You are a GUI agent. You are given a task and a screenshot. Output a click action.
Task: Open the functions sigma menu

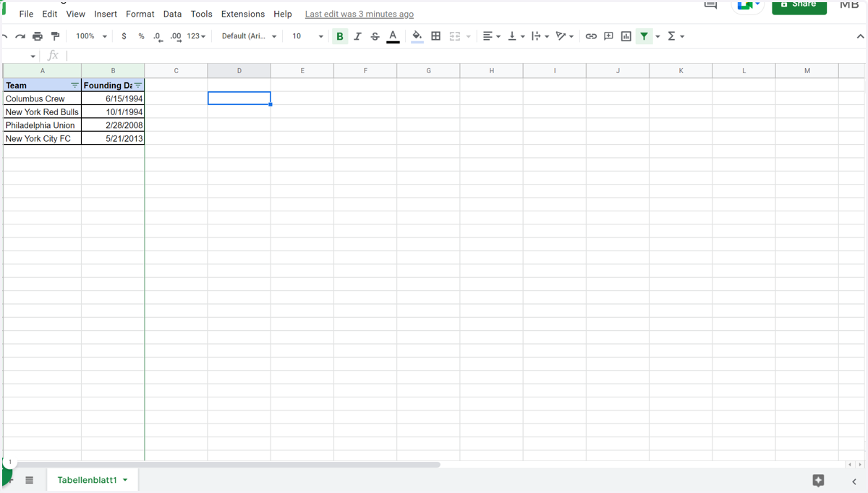point(676,36)
